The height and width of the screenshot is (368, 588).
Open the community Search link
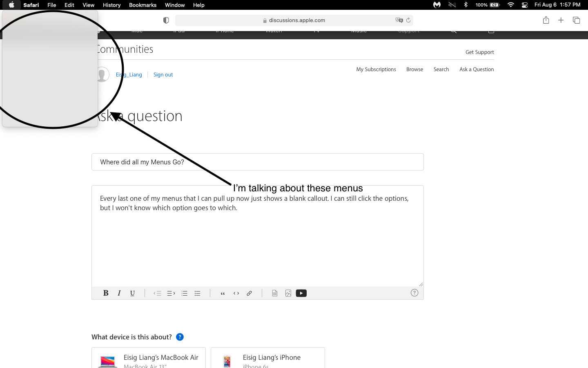[x=441, y=70]
